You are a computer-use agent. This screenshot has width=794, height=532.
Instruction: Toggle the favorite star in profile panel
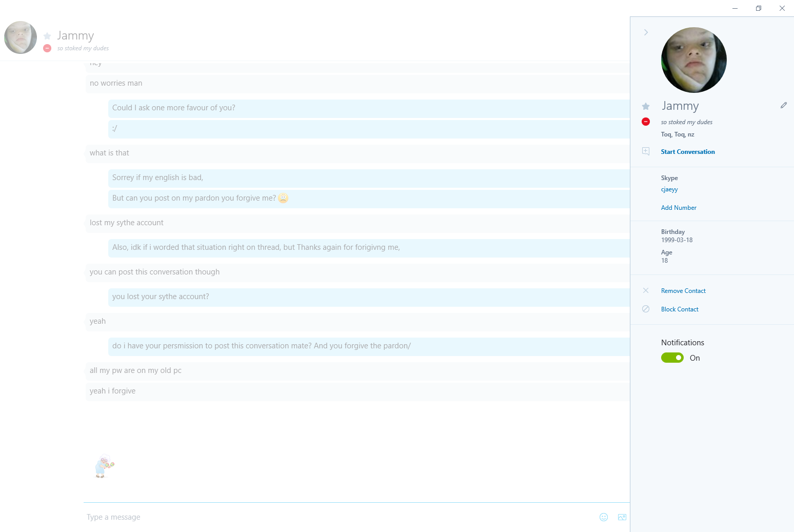(x=646, y=106)
